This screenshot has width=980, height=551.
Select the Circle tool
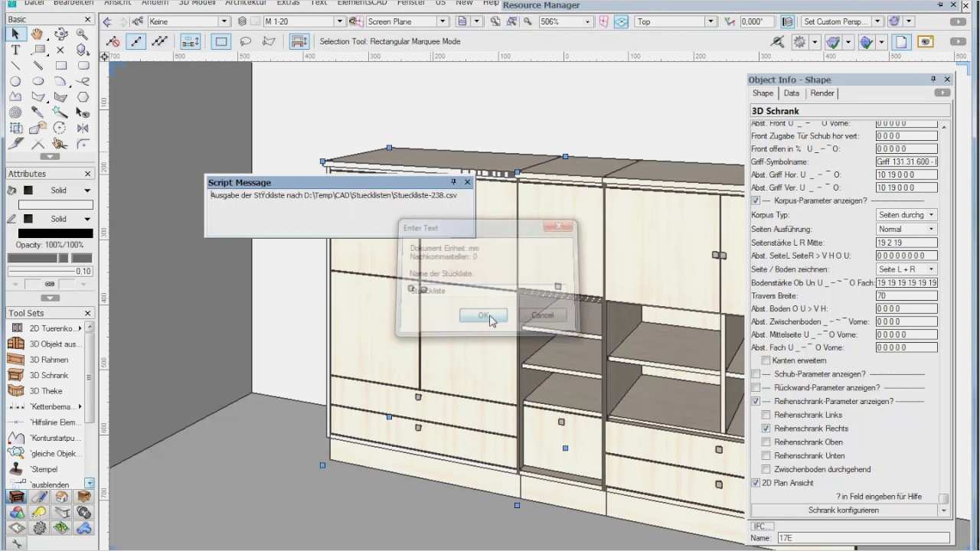pyautogui.click(x=14, y=81)
